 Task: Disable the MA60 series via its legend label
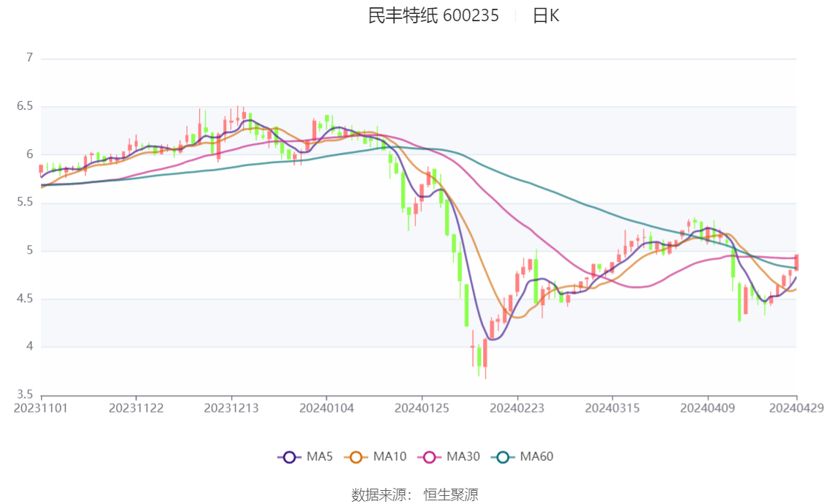click(536, 457)
